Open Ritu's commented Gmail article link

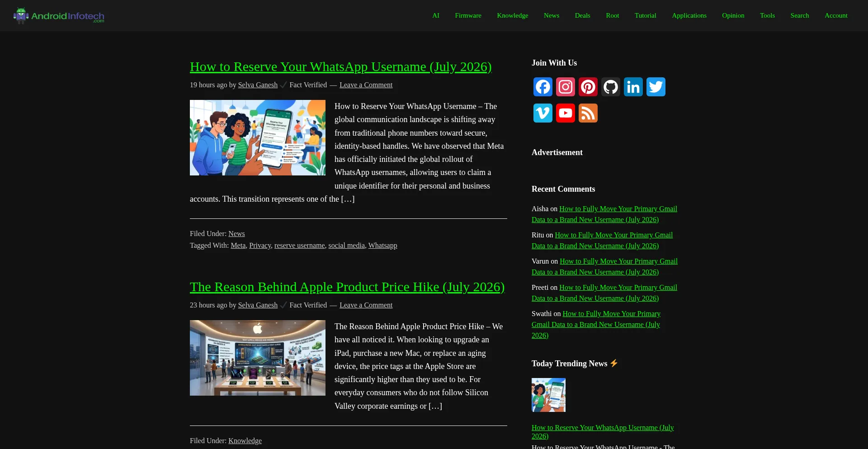(602, 241)
